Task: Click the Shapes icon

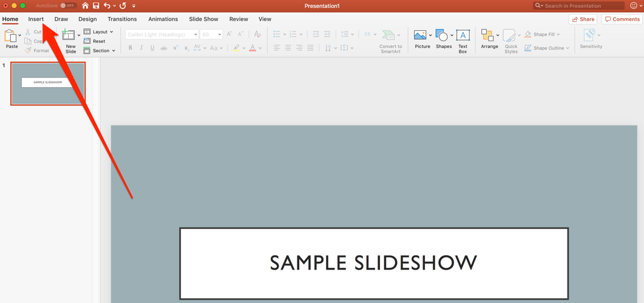Action: pyautogui.click(x=441, y=35)
